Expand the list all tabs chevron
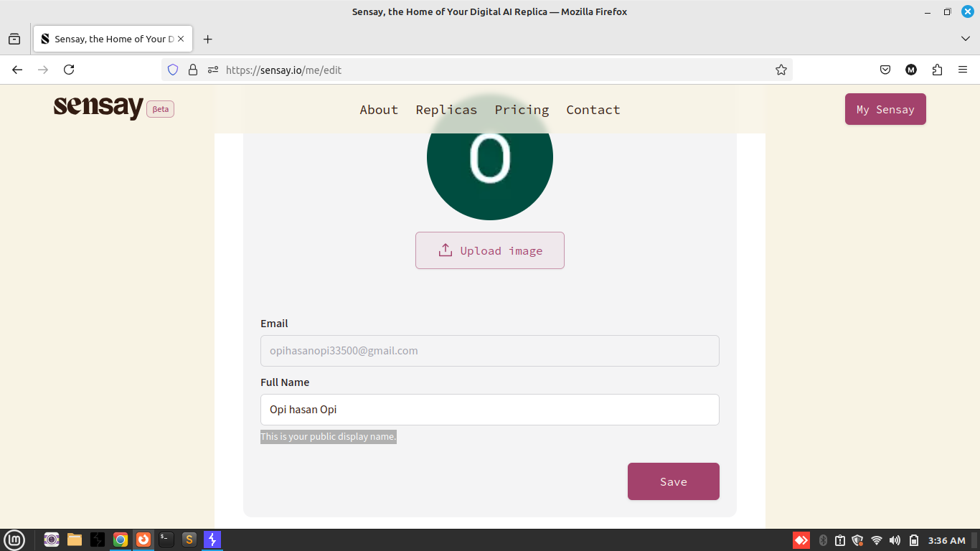 pos(966,39)
